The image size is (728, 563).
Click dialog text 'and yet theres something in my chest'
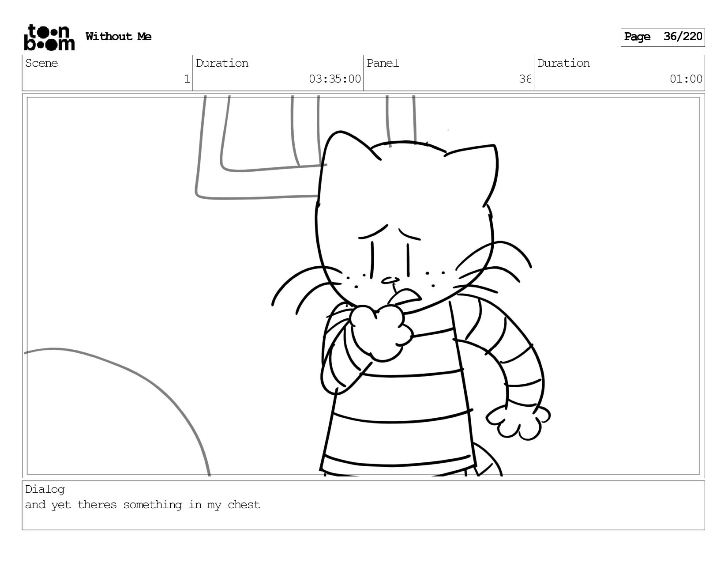click(143, 505)
